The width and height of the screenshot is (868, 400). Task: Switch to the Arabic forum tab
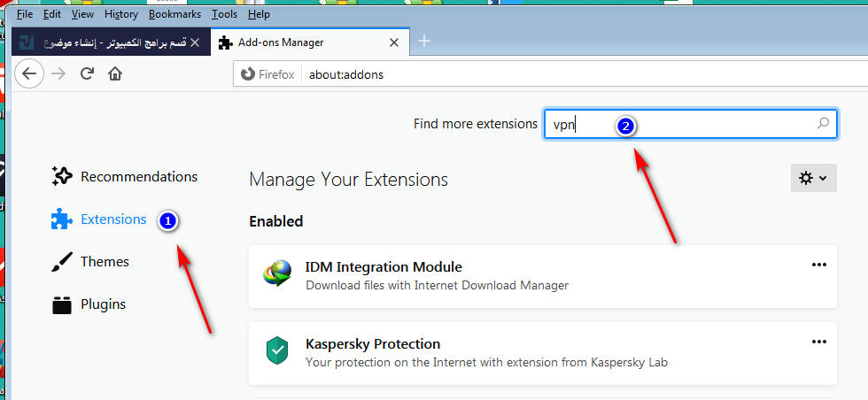point(111,42)
